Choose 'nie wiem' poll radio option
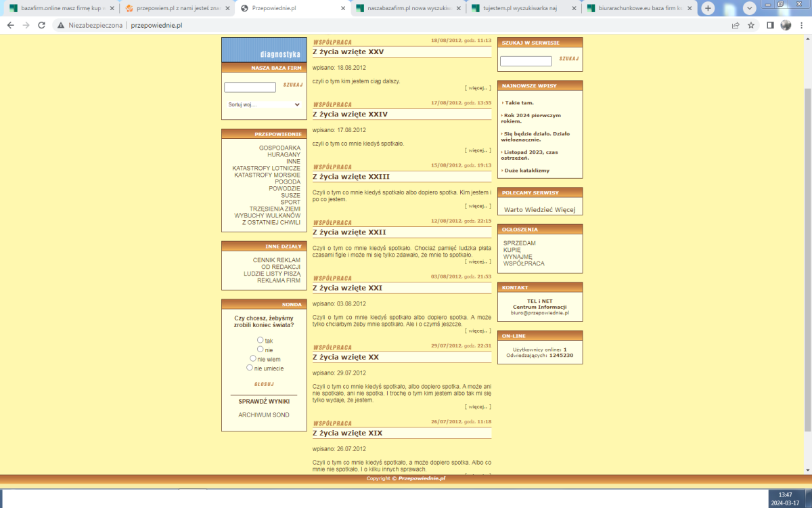Image resolution: width=812 pixels, height=508 pixels. tap(253, 358)
